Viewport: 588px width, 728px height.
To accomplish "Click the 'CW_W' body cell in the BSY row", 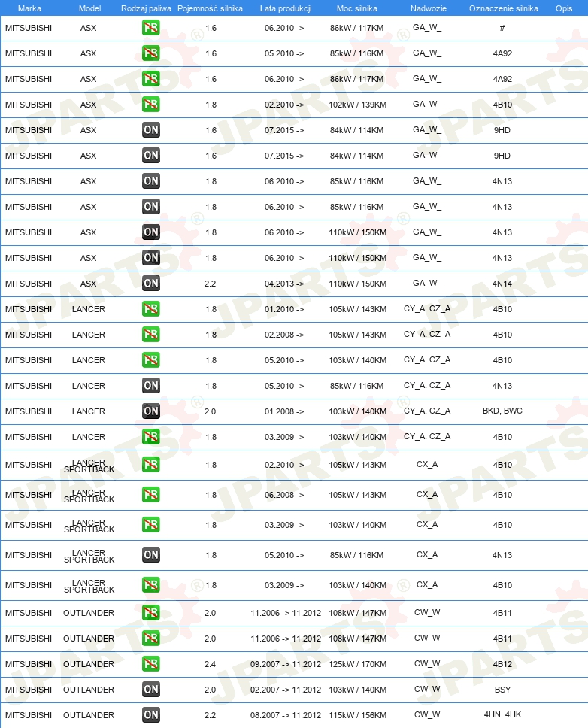I will (x=427, y=689).
